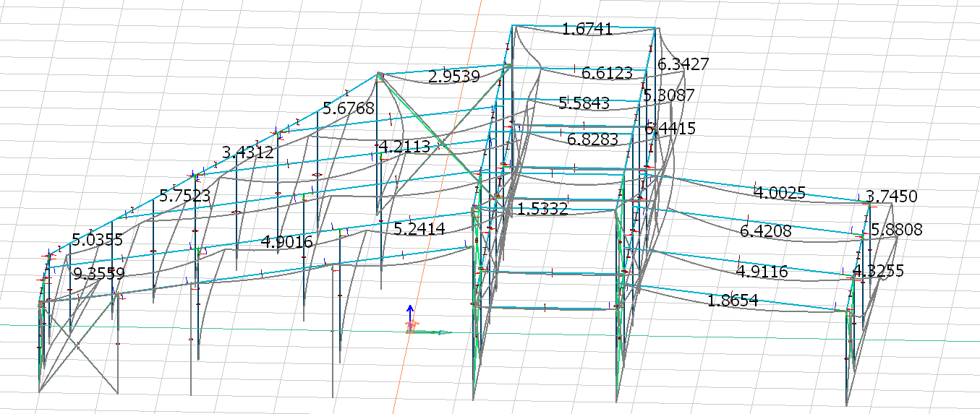Click the 5.5843 beam value
Viewport: 980px width, 414px height.
[x=584, y=103]
